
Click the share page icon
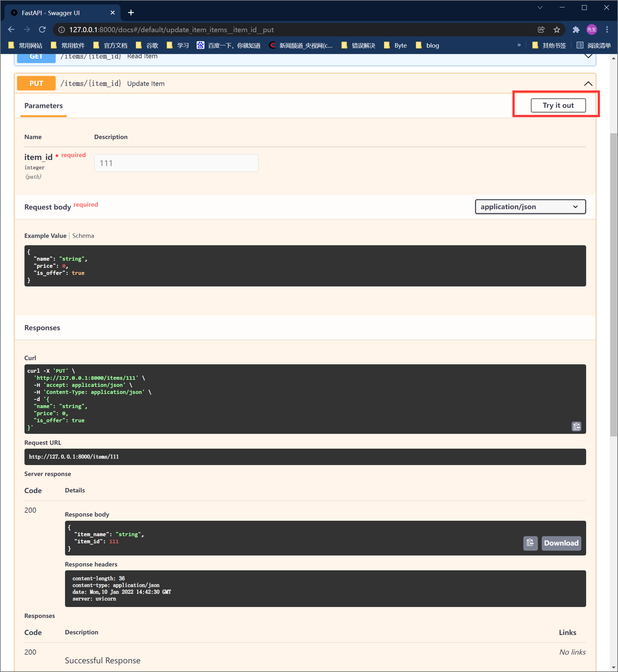pos(541,30)
